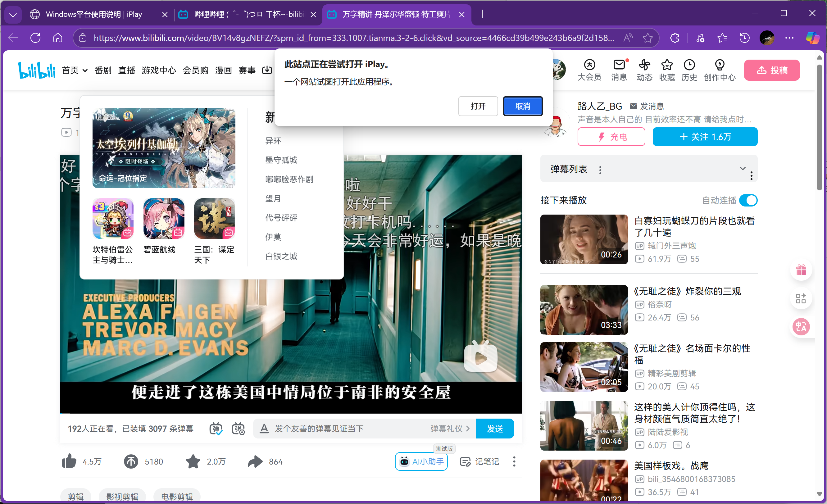The image size is (827, 504).
Task: Select 番剧 in the navigation menu
Action: 103,70
